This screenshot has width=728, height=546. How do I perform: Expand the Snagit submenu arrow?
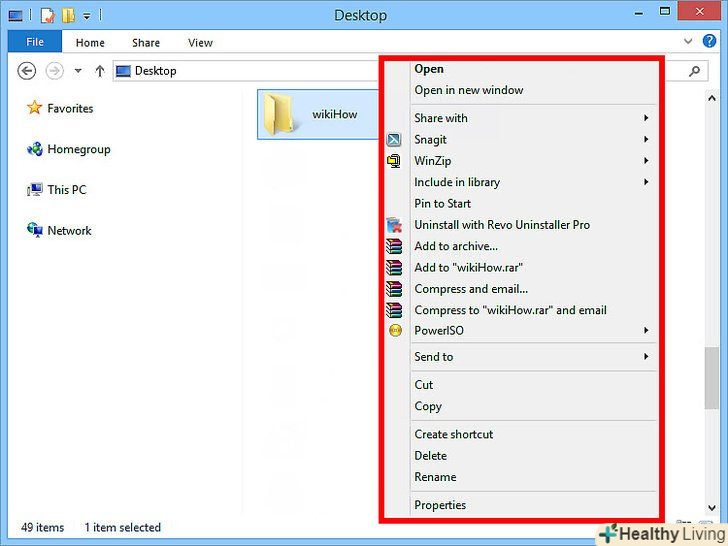point(646,139)
